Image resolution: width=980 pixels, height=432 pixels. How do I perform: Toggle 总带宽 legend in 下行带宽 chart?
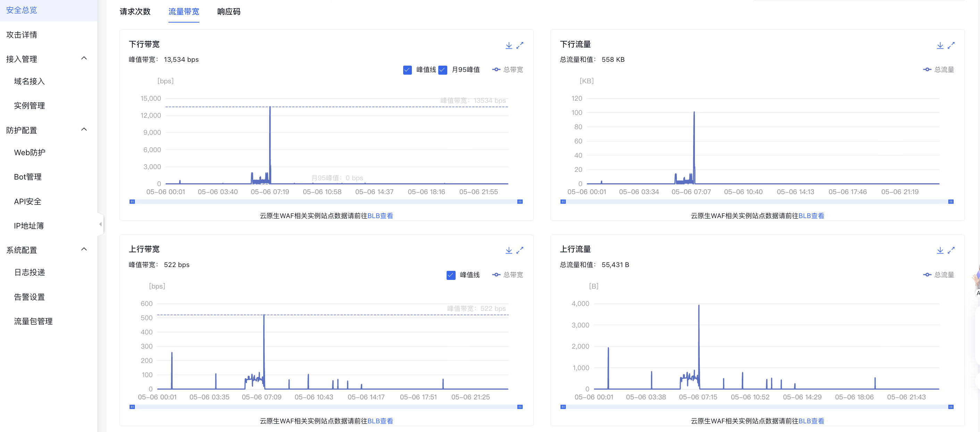(x=507, y=69)
